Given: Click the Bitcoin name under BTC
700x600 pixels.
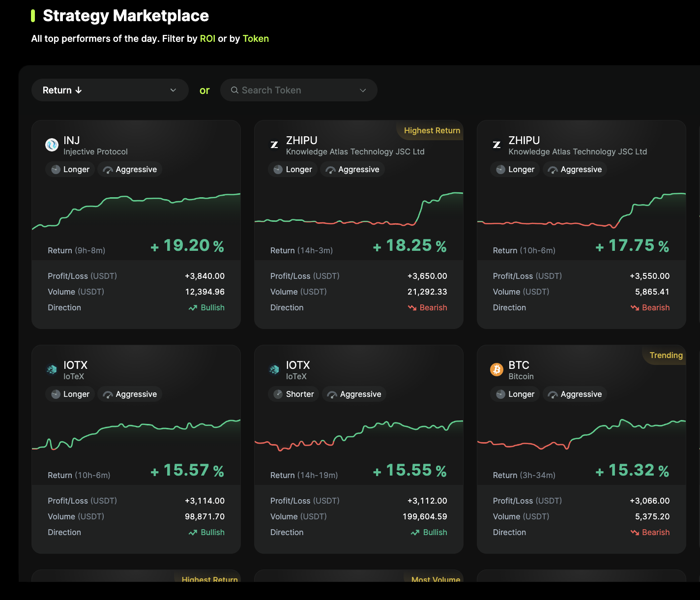Looking at the screenshot, I should (521, 377).
